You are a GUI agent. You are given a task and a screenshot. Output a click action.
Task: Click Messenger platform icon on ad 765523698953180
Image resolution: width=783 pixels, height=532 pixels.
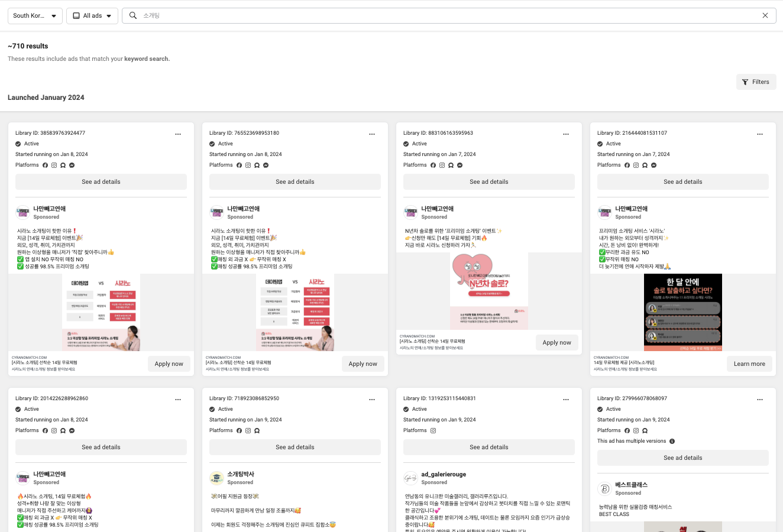tap(266, 166)
